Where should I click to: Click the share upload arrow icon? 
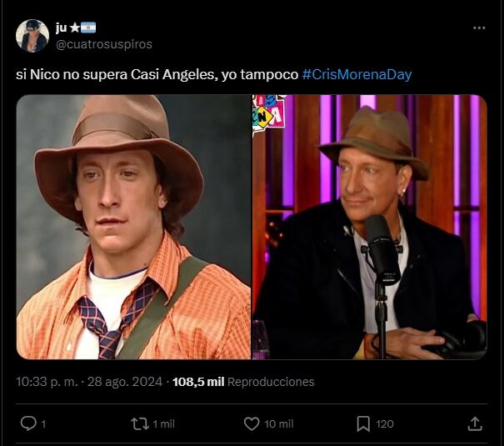pos(475,423)
